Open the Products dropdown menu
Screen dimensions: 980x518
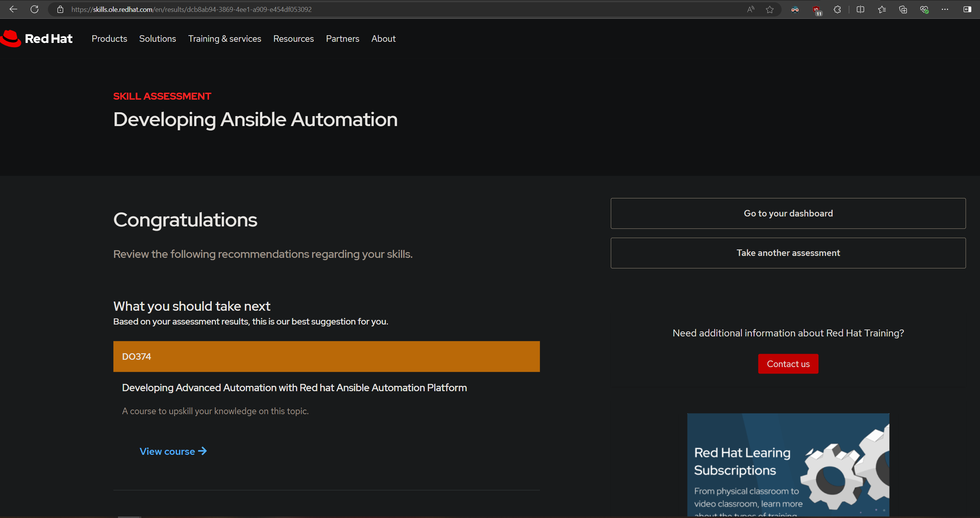pyautogui.click(x=109, y=38)
